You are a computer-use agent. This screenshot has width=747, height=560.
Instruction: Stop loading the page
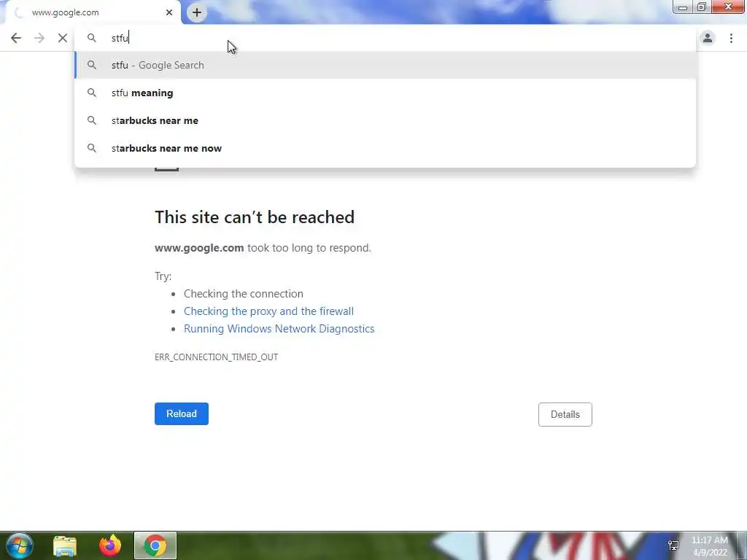coord(63,38)
